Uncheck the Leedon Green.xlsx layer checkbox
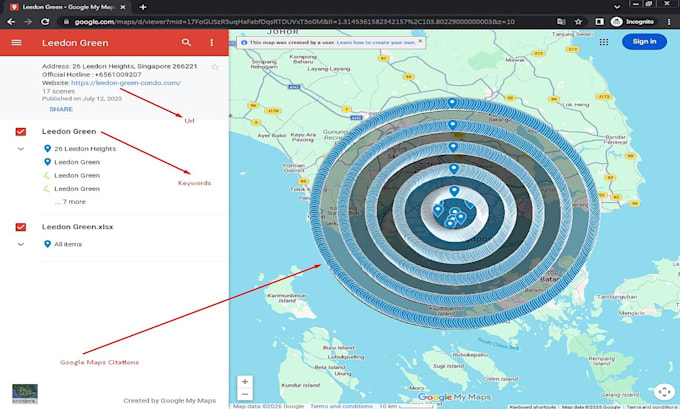The height and width of the screenshot is (409, 680). coord(20,227)
